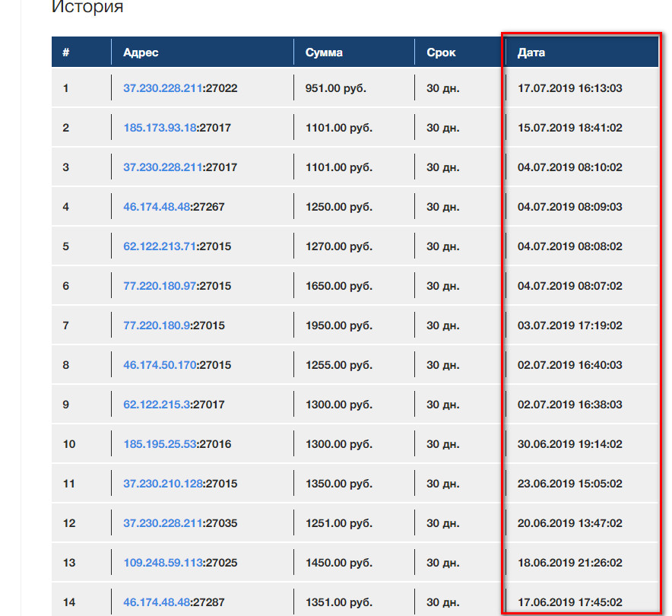Select date 17.06.2019 17:45:02
Viewport: 672px width, 616px height.
pos(569,602)
